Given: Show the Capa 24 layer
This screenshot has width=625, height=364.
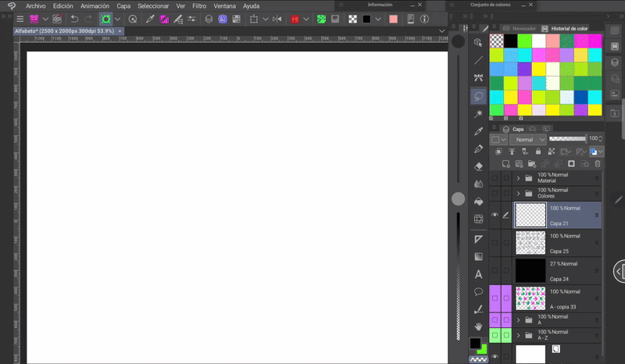Looking at the screenshot, I should 495,270.
